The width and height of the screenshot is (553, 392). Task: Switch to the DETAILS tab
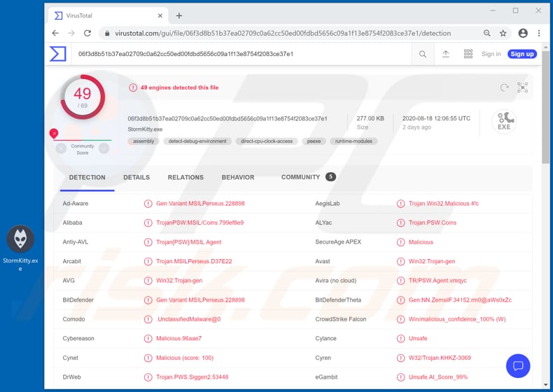(x=136, y=177)
